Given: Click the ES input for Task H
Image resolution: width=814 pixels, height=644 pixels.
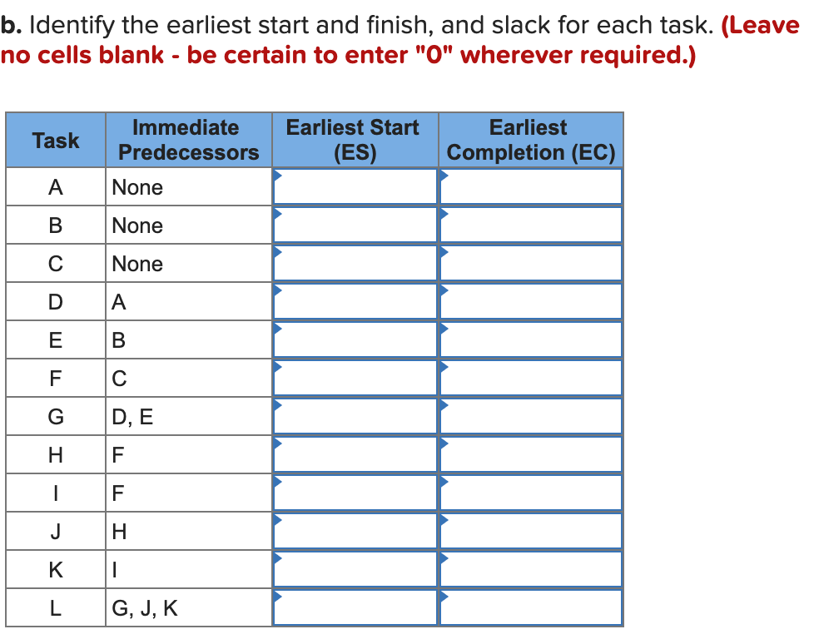Looking at the screenshot, I should pos(354,453).
